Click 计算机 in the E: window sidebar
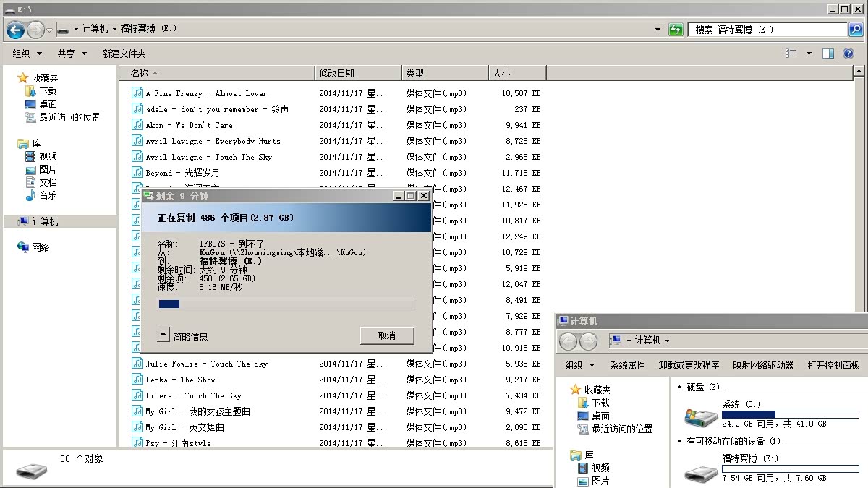Image resolution: width=868 pixels, height=488 pixels. (45, 222)
